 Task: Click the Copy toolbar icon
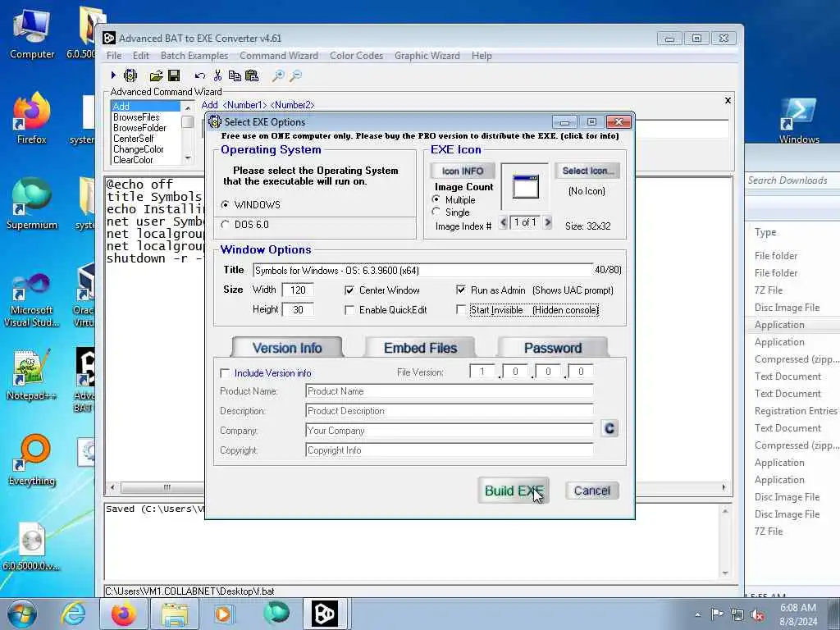click(235, 75)
